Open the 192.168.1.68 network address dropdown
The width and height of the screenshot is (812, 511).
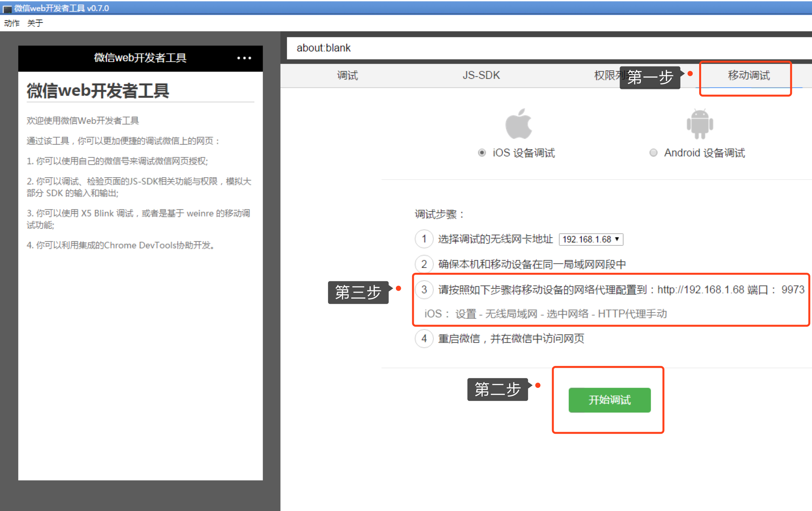[x=591, y=239]
